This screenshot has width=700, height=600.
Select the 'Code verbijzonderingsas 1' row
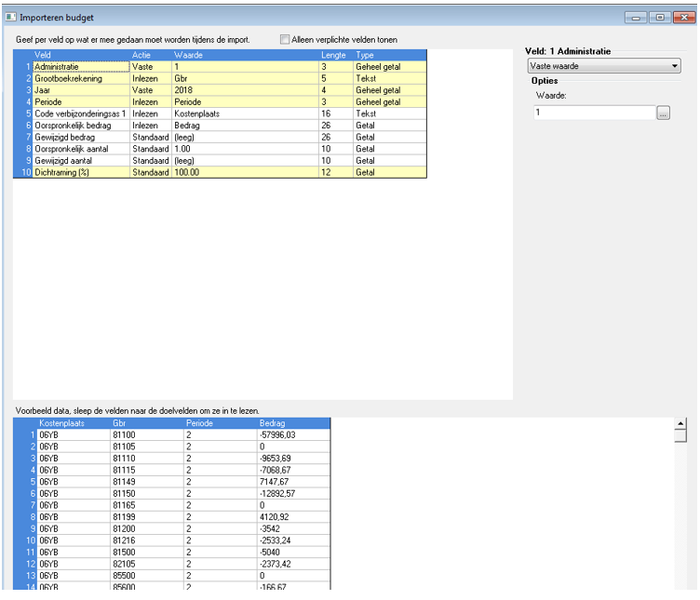80,113
